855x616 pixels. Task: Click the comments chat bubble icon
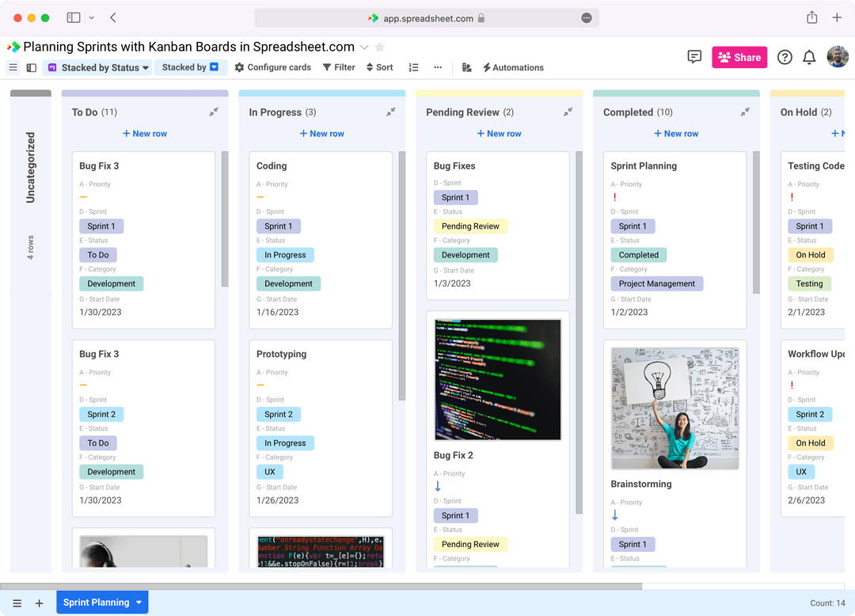click(x=694, y=57)
